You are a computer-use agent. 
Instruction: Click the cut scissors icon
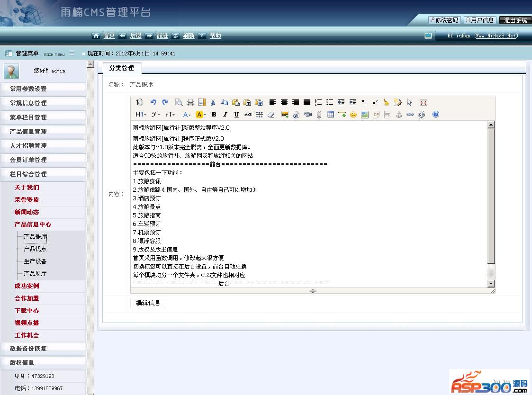click(213, 102)
